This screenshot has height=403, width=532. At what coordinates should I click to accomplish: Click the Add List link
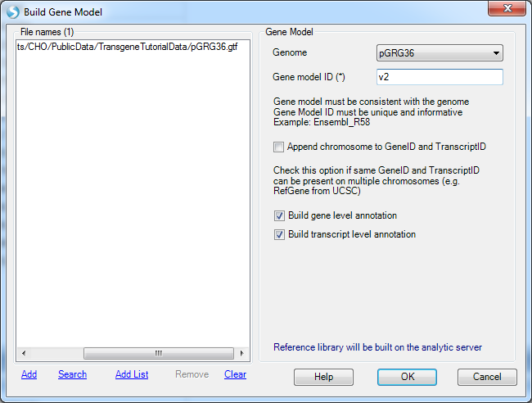pyautogui.click(x=132, y=374)
